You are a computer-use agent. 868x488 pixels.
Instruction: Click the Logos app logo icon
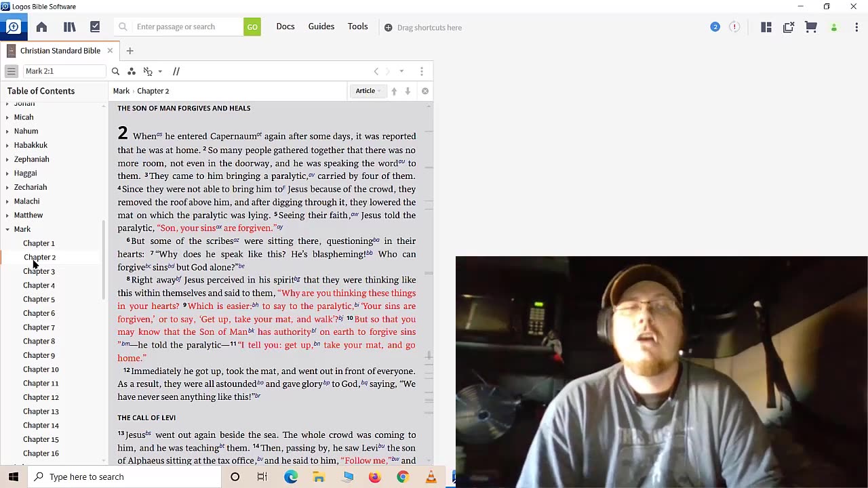(x=13, y=27)
